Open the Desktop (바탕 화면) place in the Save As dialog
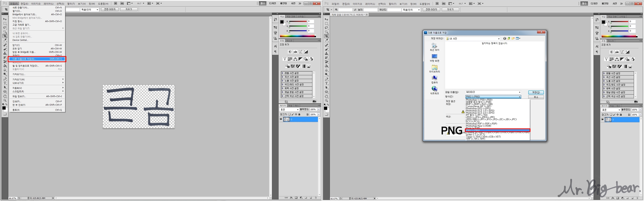 435,58
